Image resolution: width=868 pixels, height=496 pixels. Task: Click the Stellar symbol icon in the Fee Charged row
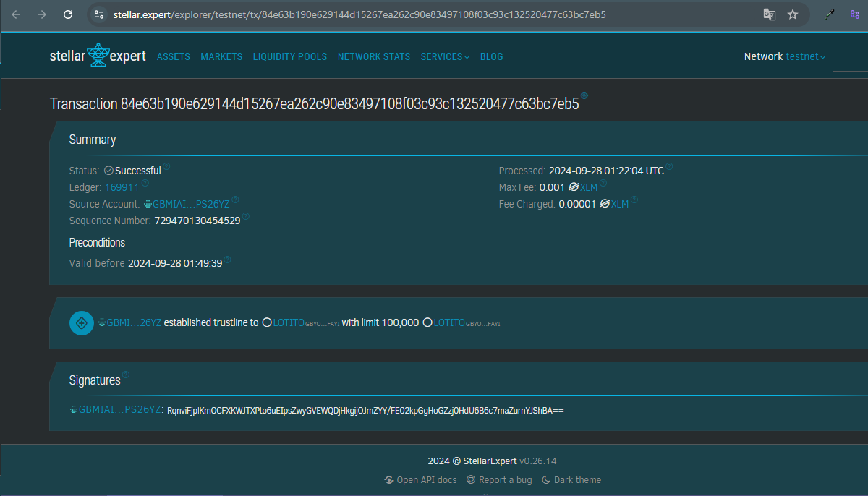point(605,204)
